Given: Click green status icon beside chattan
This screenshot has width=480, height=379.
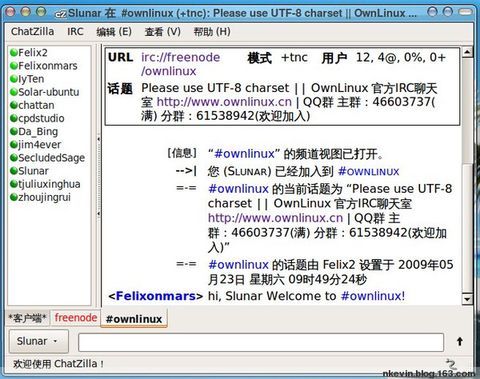Looking at the screenshot, I should tap(14, 105).
